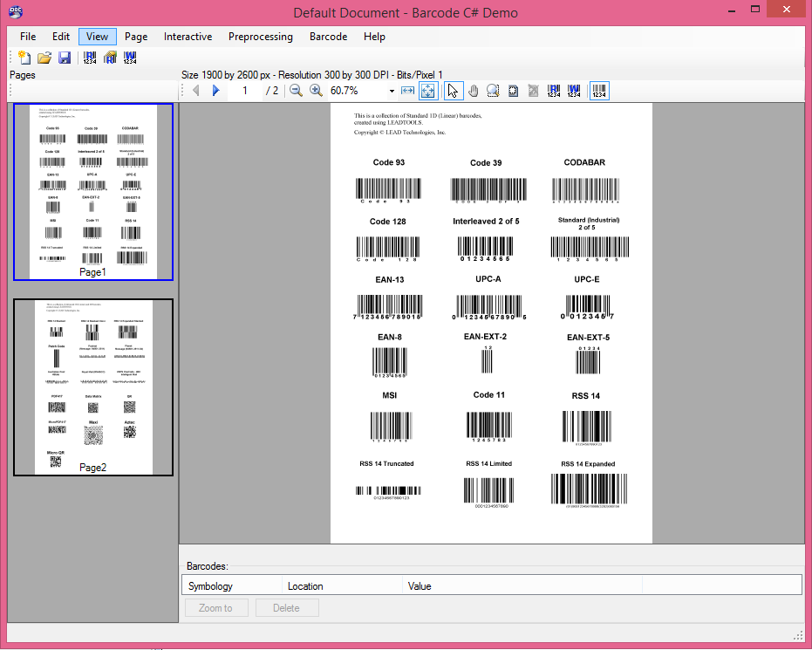
Task: Click the page number input field
Action: 246,91
